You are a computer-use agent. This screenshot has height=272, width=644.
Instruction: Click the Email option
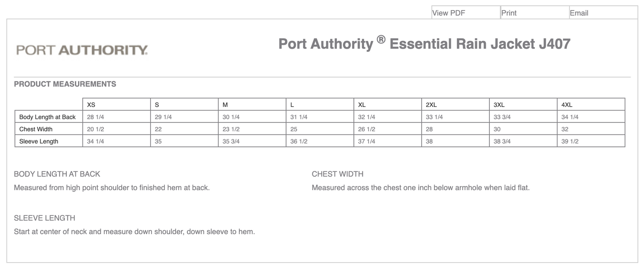click(579, 12)
